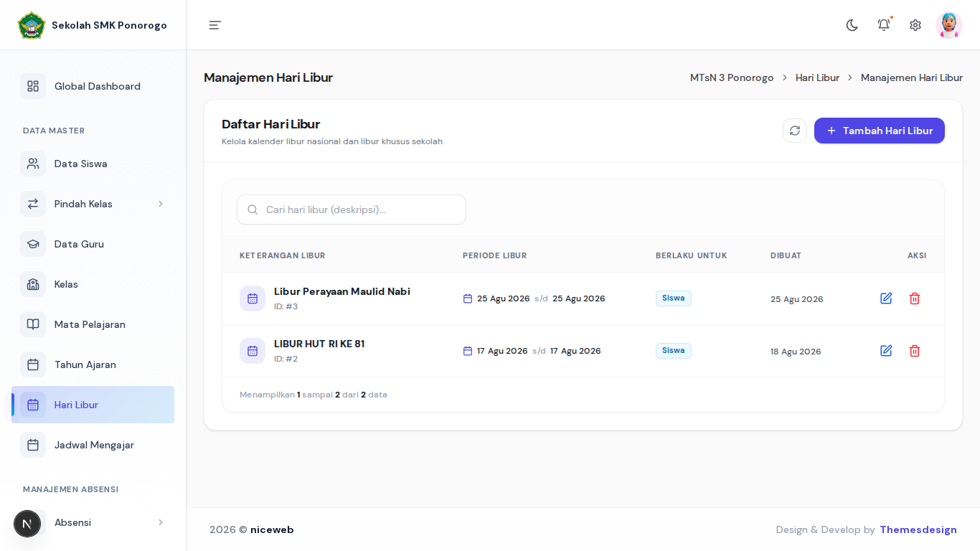Viewport: 980px width, 551px height.
Task: Delete LIBUR HUT RI KE 81 entry
Action: [915, 351]
